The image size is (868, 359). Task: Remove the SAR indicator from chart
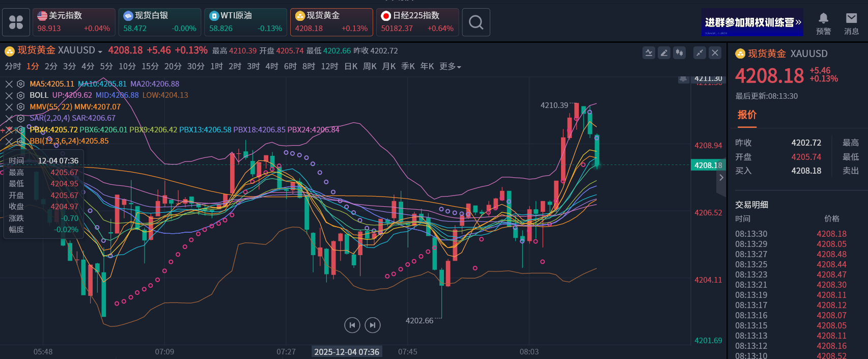click(x=9, y=118)
